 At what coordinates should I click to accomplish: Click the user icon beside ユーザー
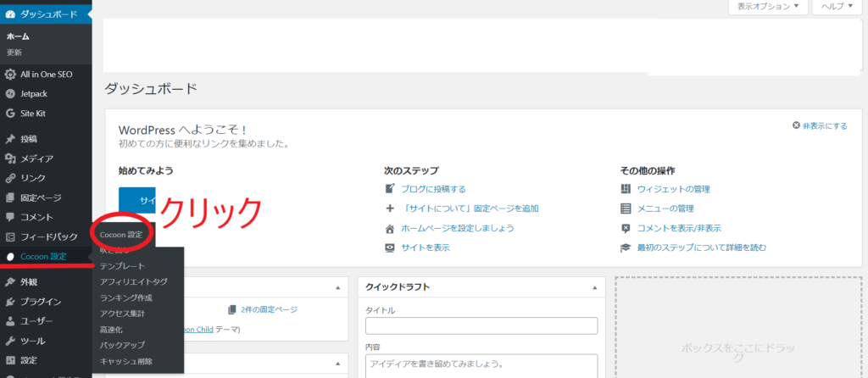pyautogui.click(x=9, y=321)
